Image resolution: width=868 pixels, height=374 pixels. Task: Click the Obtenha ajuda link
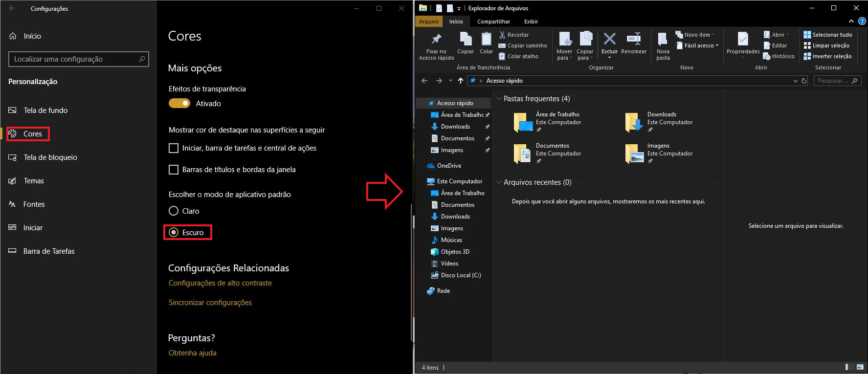192,353
